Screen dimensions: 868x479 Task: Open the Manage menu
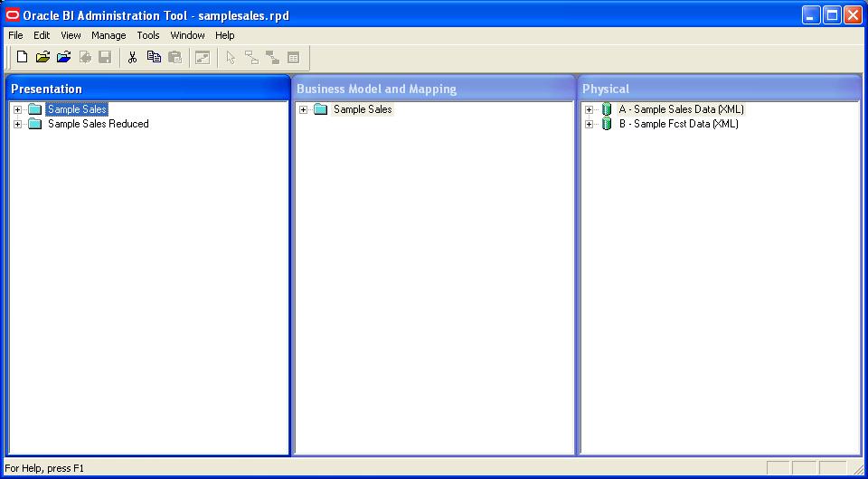tap(108, 35)
